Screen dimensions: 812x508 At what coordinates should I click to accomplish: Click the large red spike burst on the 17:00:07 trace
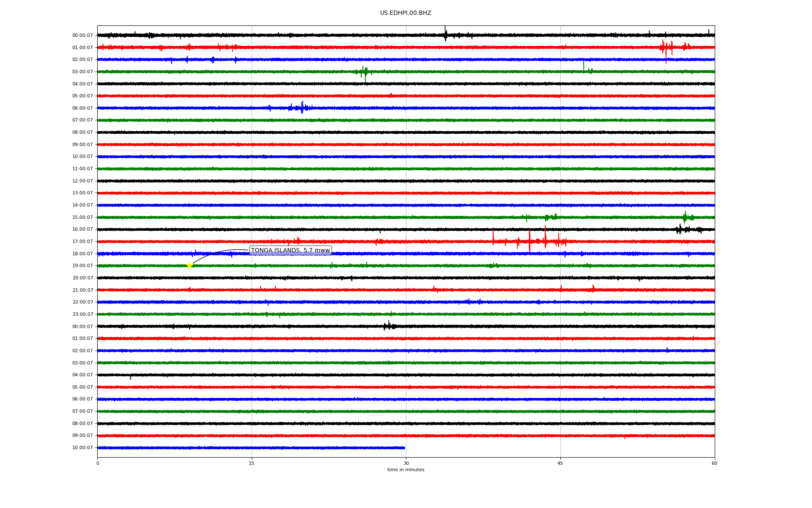(x=529, y=241)
